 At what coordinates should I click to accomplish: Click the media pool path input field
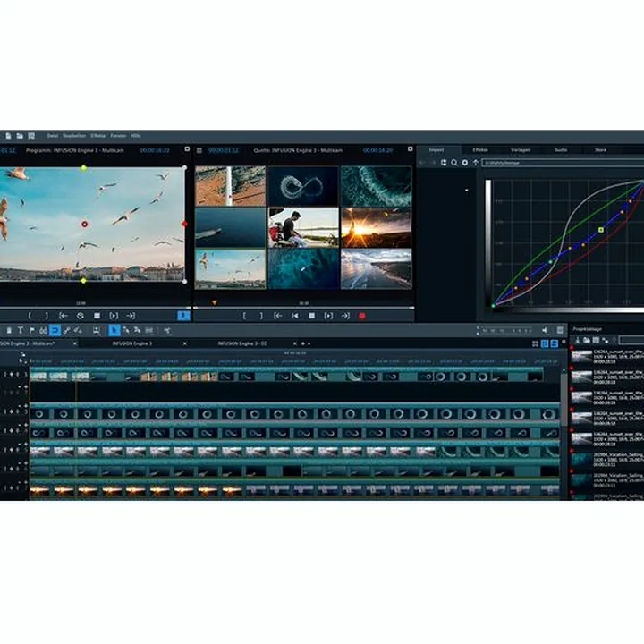(x=563, y=163)
